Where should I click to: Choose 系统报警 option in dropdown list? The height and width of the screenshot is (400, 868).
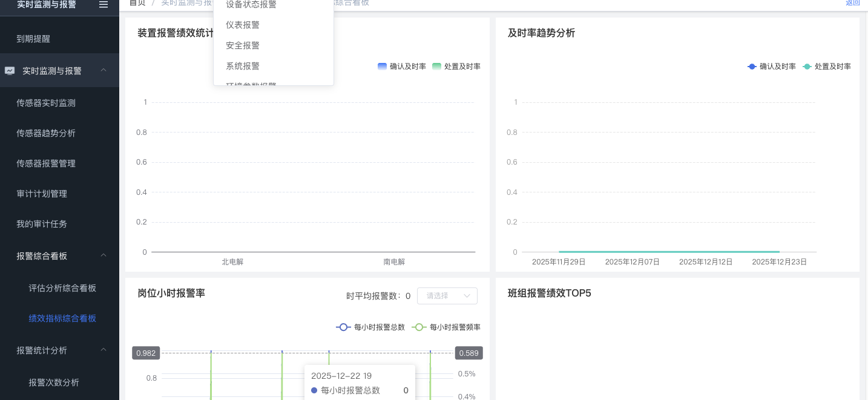coord(243,66)
